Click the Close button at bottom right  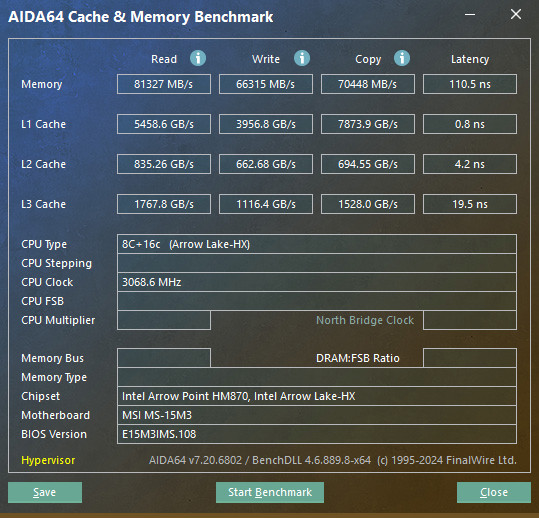point(494,492)
